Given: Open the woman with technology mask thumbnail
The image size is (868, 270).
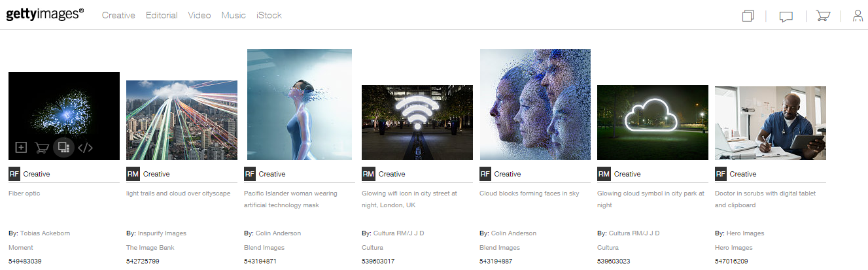Looking at the screenshot, I should (x=300, y=105).
